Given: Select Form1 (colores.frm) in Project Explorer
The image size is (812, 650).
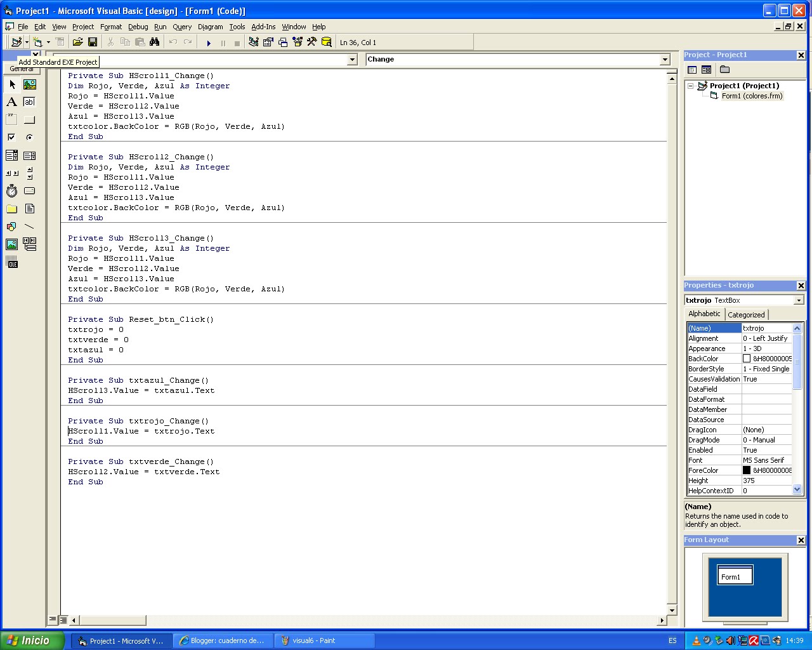Looking at the screenshot, I should click(752, 95).
